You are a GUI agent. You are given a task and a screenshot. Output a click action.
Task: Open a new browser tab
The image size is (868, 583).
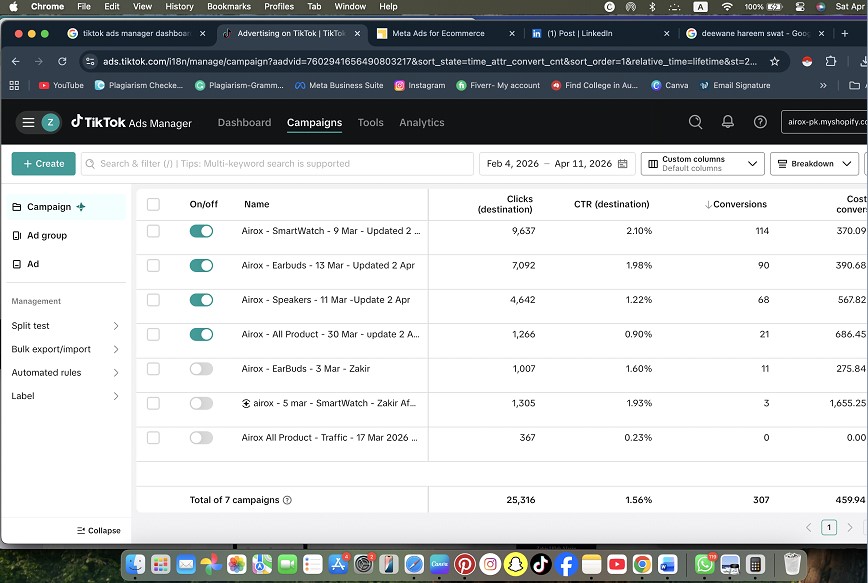coord(844,33)
